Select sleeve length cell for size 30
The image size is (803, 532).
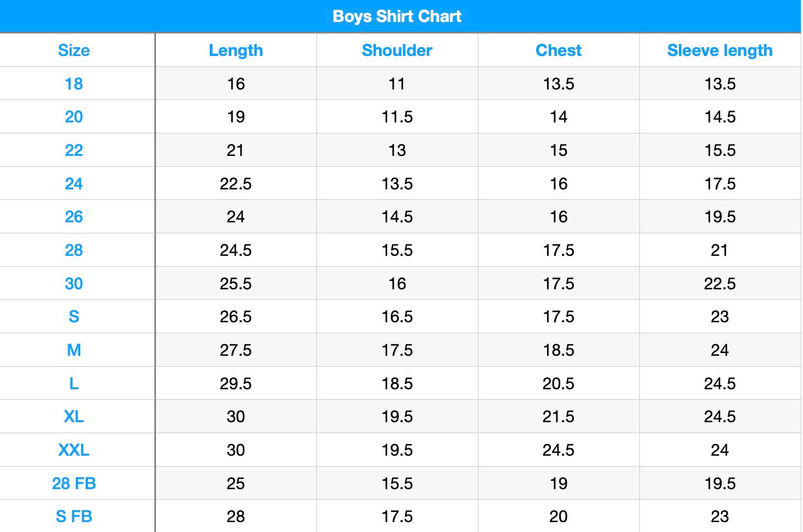coord(720,284)
